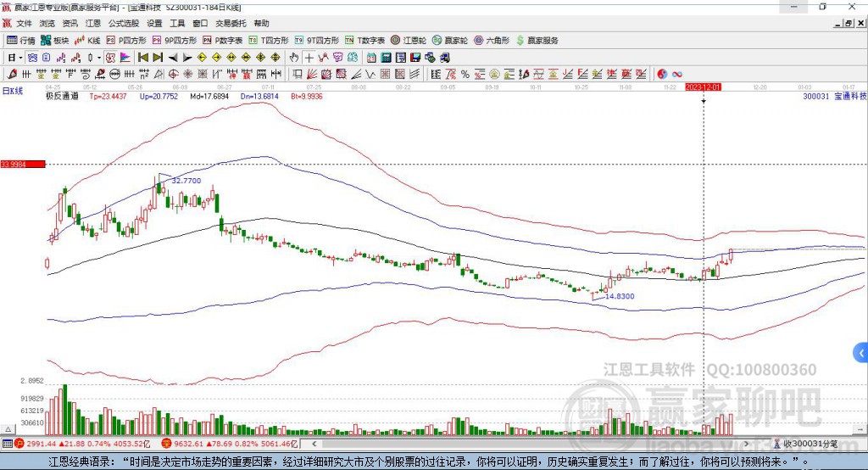The width and height of the screenshot is (868, 470).
Task: Click the volume panel triangle expander
Action: click(8, 429)
